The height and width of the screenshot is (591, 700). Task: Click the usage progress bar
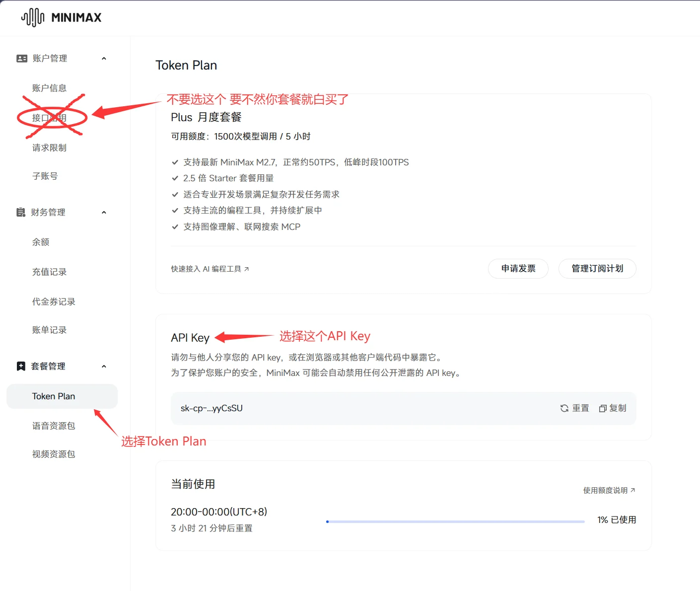click(x=455, y=521)
